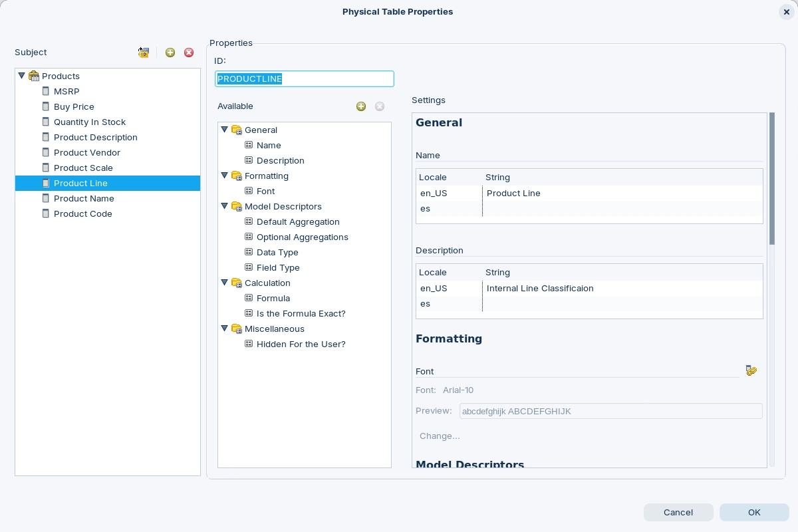The width and height of the screenshot is (798, 532).
Task: Click the red delete icon beside Subject
Action: (x=189, y=53)
